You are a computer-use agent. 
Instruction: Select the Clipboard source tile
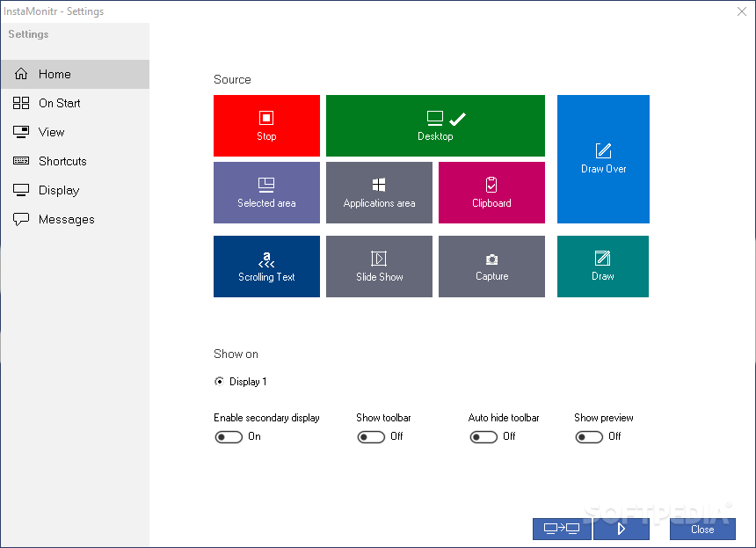coord(491,193)
